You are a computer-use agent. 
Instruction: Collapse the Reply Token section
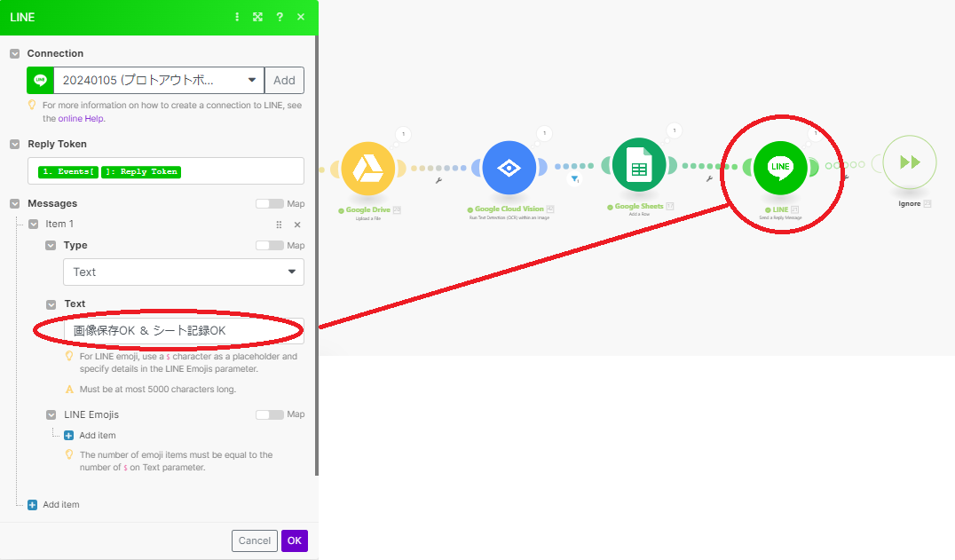(x=14, y=145)
